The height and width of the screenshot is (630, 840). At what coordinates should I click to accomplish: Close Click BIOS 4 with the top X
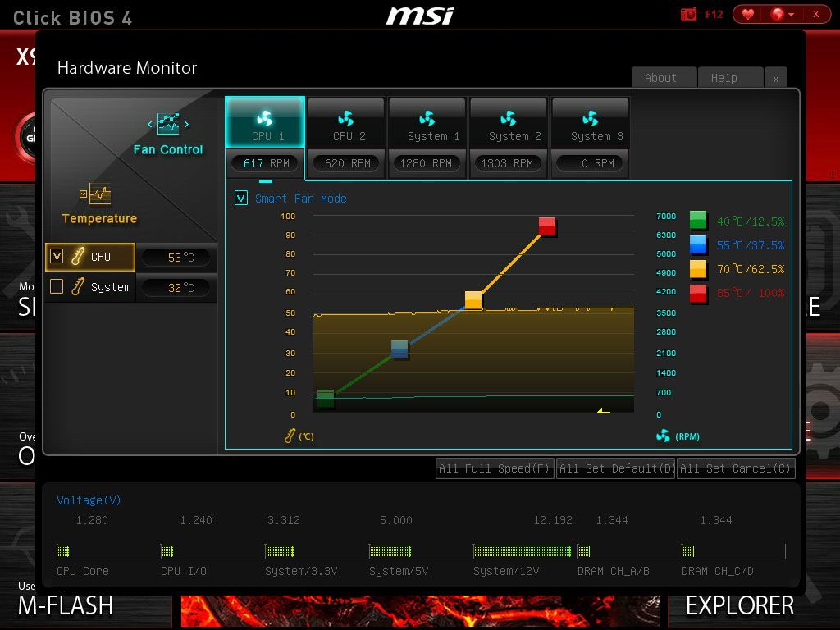816,15
